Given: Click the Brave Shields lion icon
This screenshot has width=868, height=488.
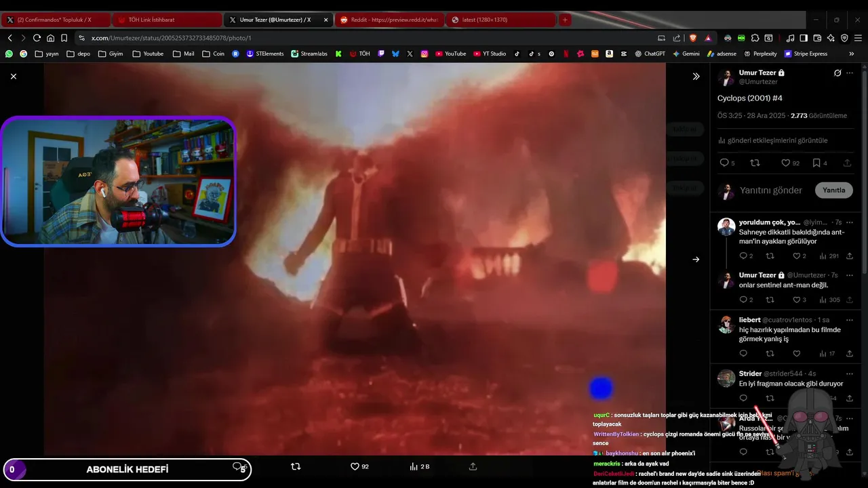Looking at the screenshot, I should tap(692, 38).
